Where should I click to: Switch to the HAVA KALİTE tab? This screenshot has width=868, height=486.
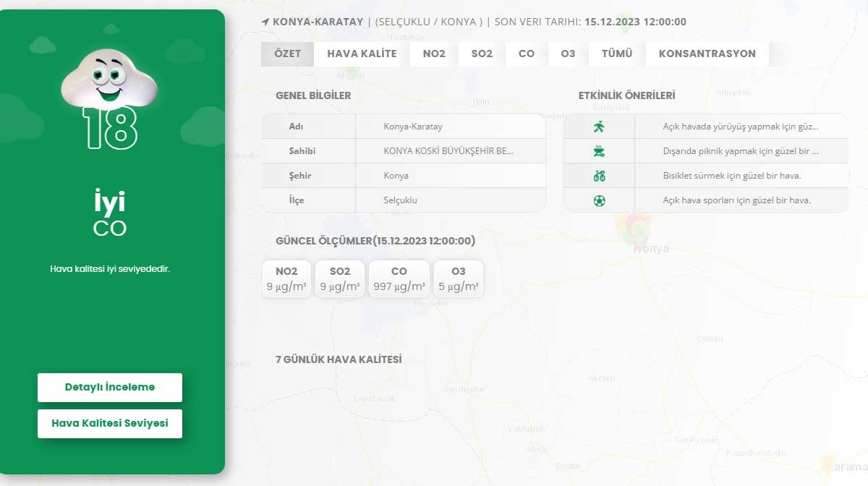click(362, 54)
